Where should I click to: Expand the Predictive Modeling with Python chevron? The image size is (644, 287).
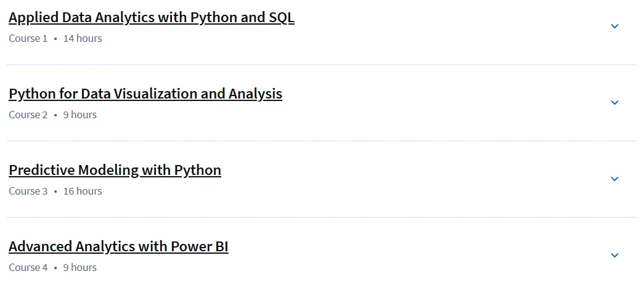tap(614, 179)
